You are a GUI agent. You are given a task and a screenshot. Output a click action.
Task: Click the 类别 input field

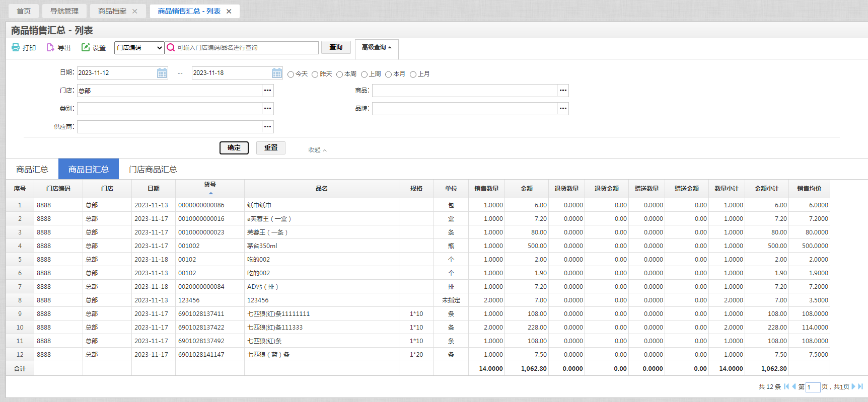(170, 109)
